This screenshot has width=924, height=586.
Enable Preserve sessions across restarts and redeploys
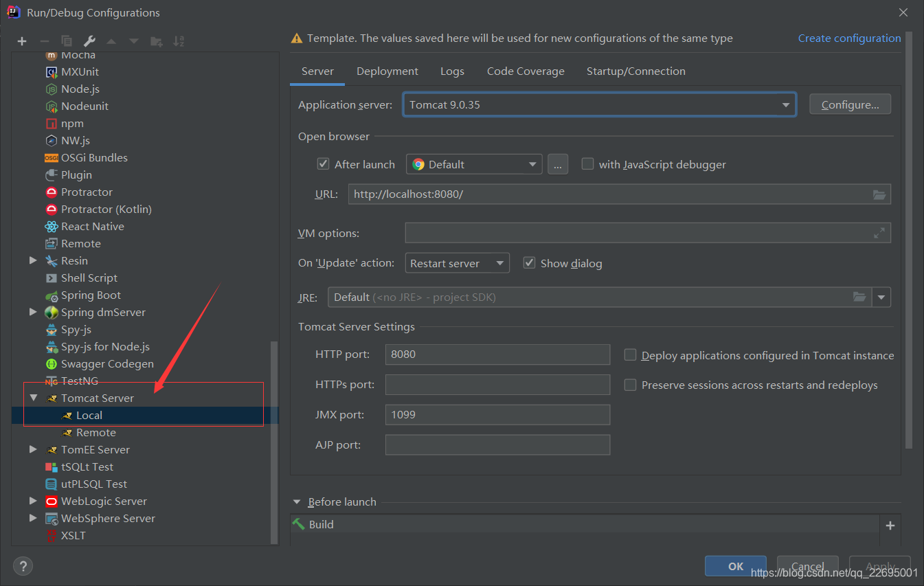tap(630, 385)
